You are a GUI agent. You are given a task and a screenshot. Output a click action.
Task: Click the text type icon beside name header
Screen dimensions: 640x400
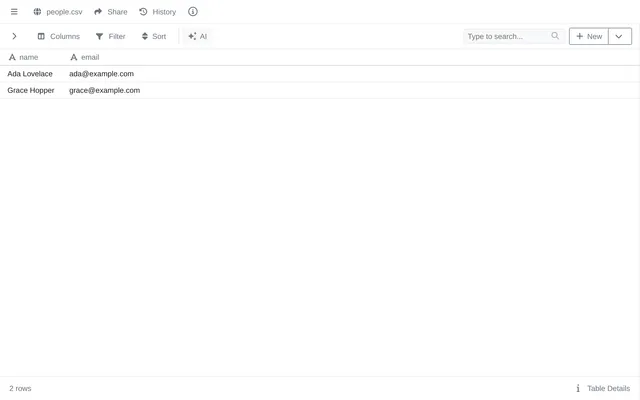[12, 57]
